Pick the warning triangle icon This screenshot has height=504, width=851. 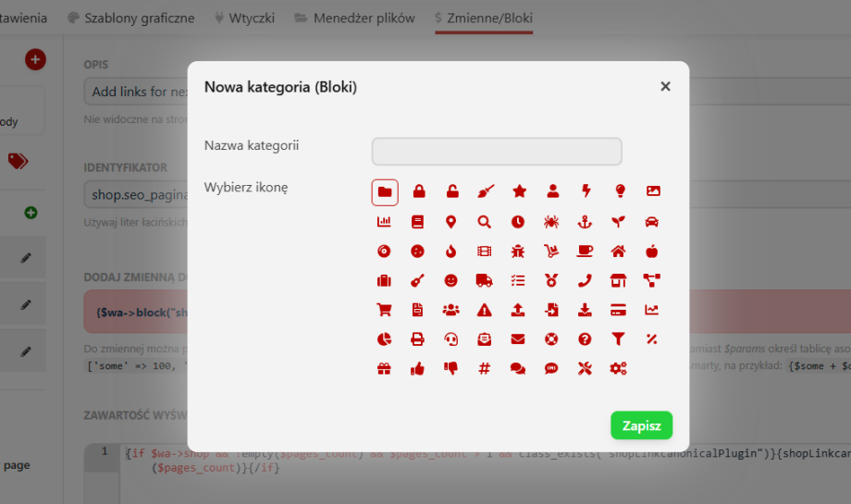(485, 310)
